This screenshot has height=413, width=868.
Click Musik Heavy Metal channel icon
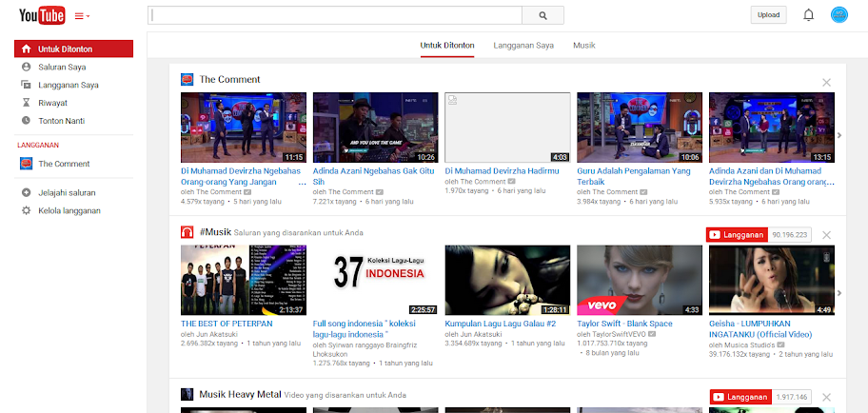[187, 395]
